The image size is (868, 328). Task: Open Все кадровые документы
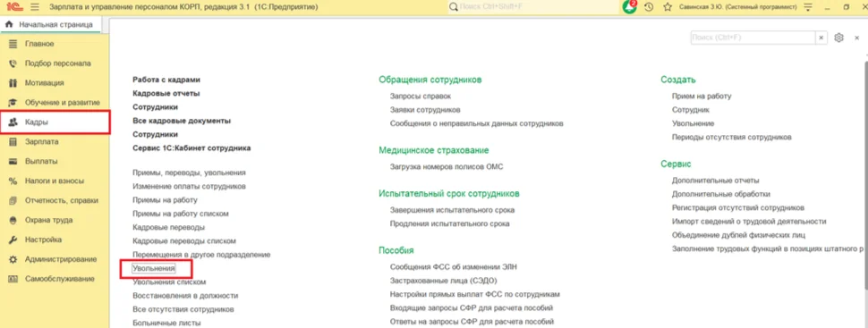[182, 121]
